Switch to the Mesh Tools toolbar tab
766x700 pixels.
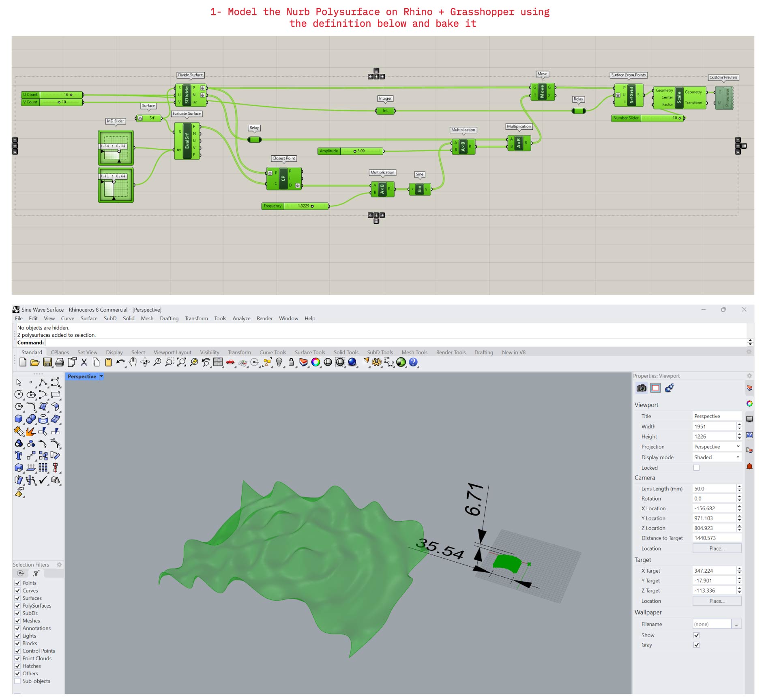click(414, 352)
